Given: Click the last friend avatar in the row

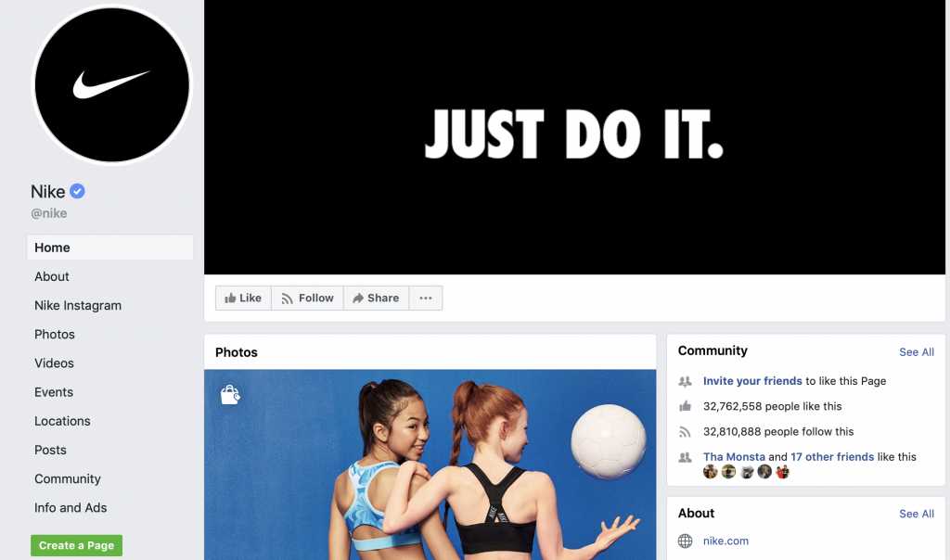Looking at the screenshot, I should point(783,472).
